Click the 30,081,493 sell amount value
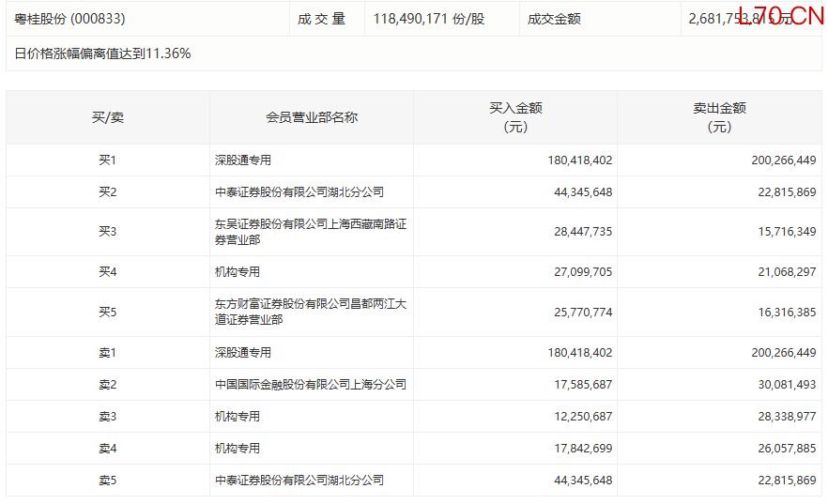The height and width of the screenshot is (504, 828). [783, 385]
